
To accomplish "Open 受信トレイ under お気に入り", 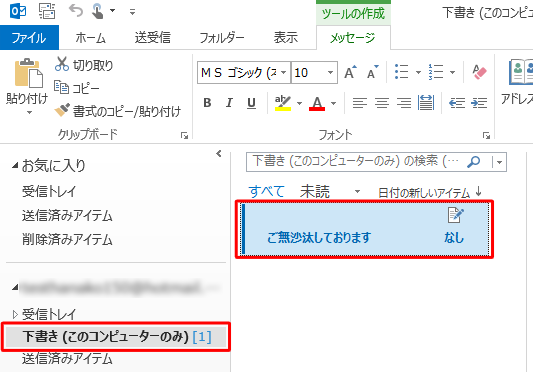I will (49, 191).
